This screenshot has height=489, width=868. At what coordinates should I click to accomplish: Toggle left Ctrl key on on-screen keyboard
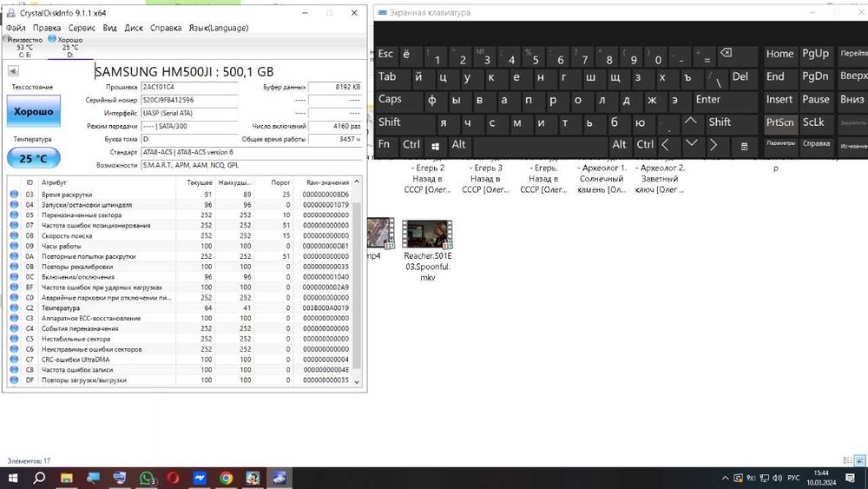(x=411, y=145)
